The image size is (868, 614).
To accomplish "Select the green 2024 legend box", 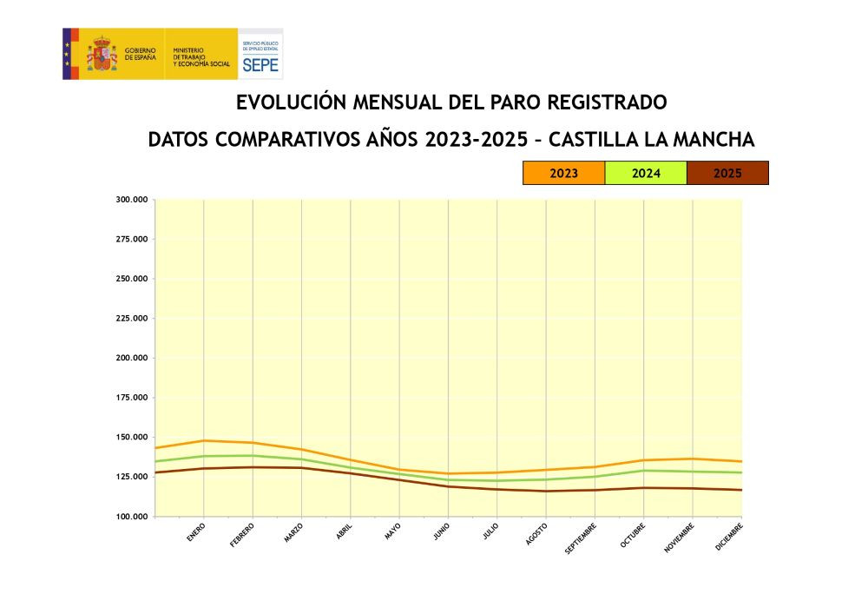I will tap(645, 173).
